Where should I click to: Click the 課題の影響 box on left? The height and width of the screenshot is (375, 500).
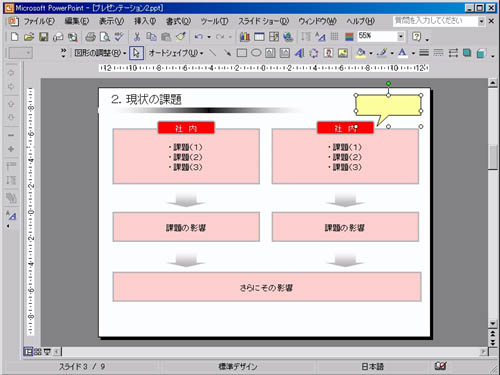click(186, 227)
